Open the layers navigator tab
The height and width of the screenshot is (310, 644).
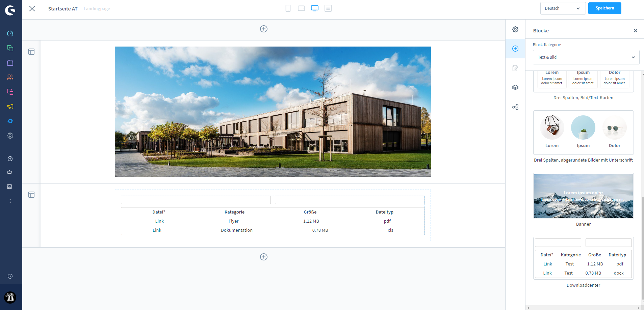pyautogui.click(x=515, y=87)
